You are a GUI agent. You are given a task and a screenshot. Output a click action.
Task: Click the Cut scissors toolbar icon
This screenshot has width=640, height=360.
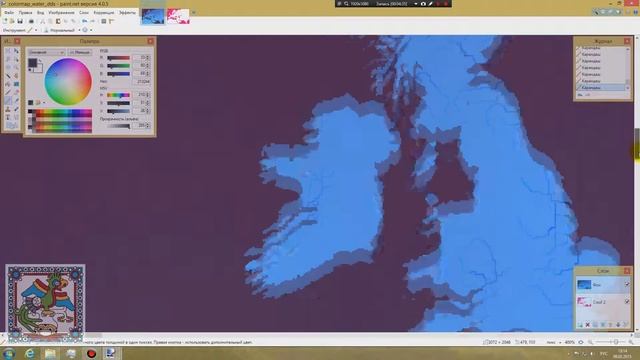[x=42, y=21]
